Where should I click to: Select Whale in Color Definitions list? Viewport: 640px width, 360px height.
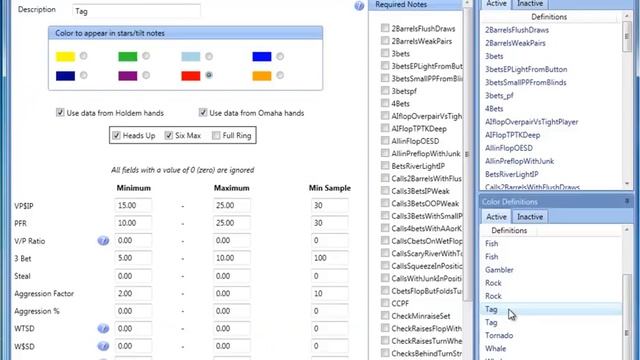pos(496,349)
